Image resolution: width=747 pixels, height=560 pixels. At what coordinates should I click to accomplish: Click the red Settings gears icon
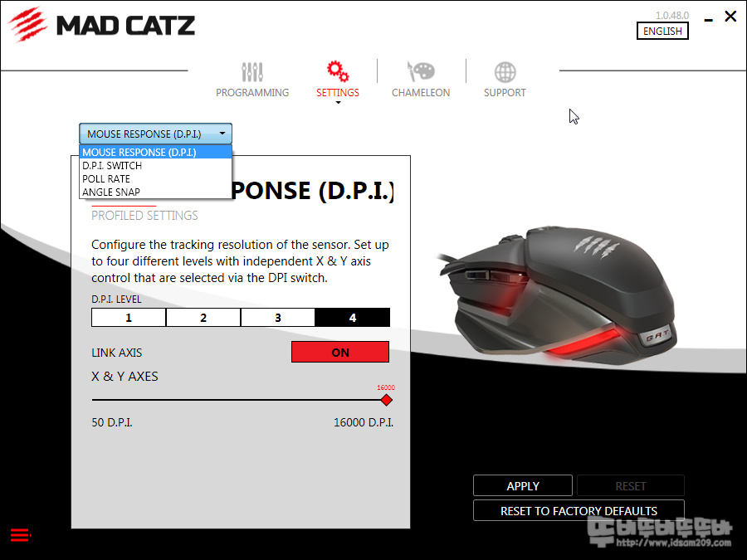pyautogui.click(x=338, y=71)
